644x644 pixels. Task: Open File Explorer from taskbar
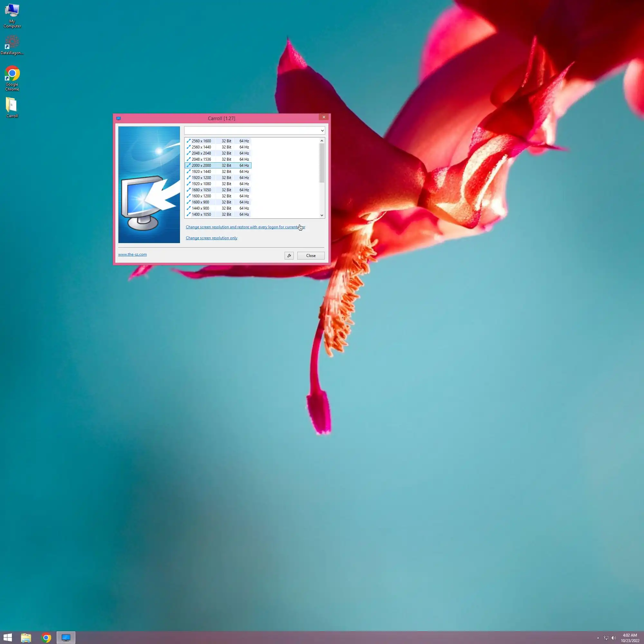tap(26, 638)
